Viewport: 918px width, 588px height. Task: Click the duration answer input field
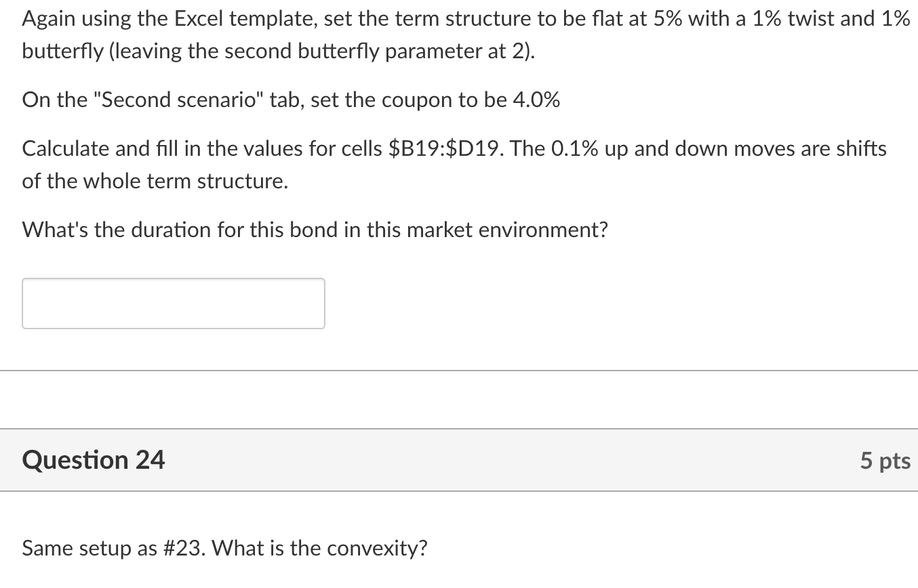[x=174, y=303]
